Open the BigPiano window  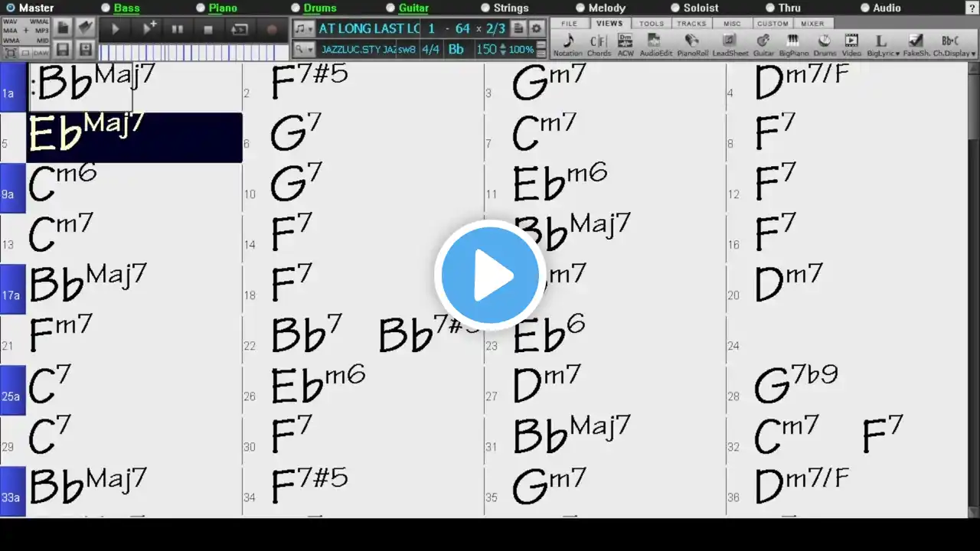(793, 45)
